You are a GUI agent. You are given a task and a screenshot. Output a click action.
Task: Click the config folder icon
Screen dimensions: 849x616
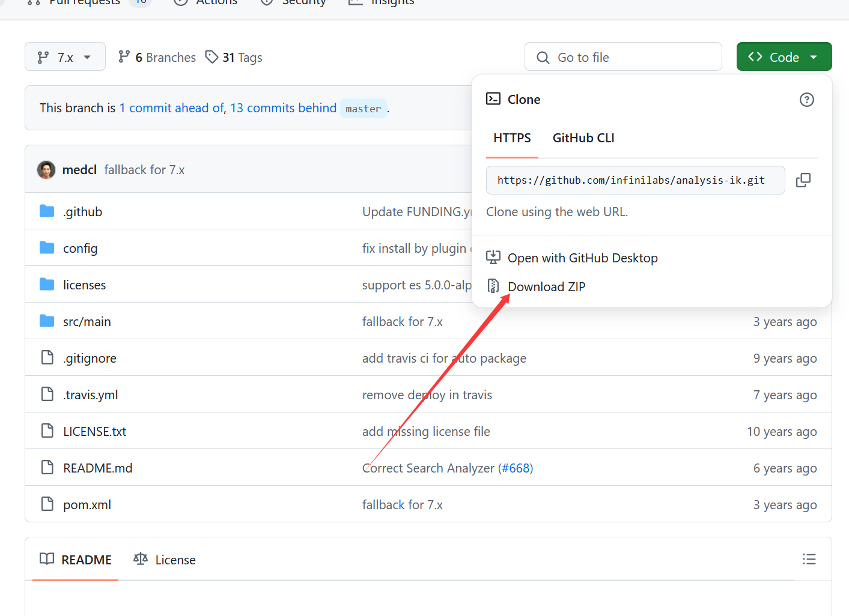[47, 248]
